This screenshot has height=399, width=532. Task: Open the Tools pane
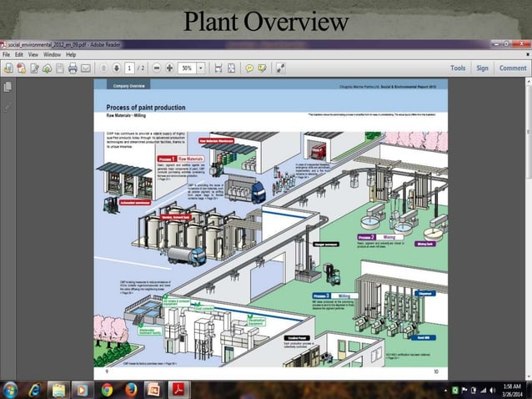point(458,68)
